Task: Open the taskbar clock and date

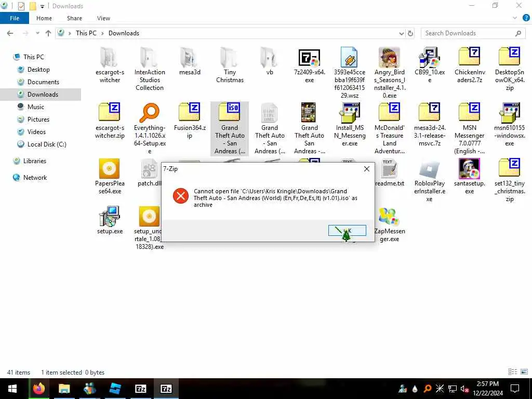Action: (x=487, y=389)
